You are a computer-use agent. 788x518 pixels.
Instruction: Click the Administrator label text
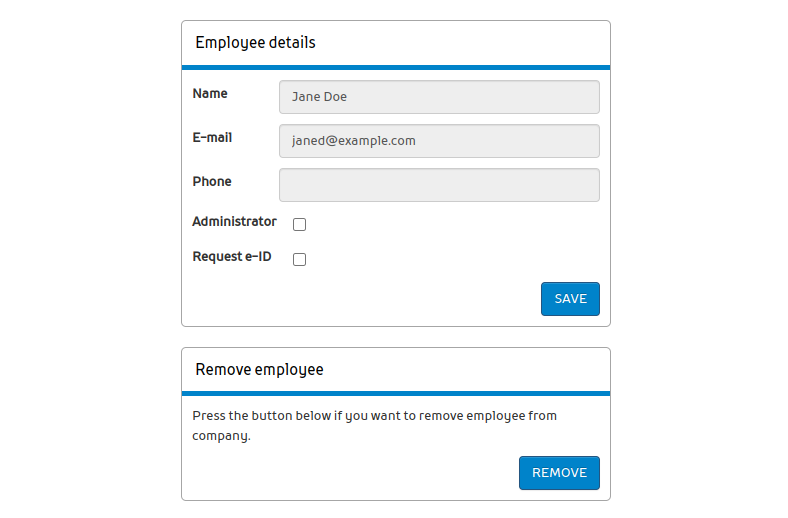[234, 222]
